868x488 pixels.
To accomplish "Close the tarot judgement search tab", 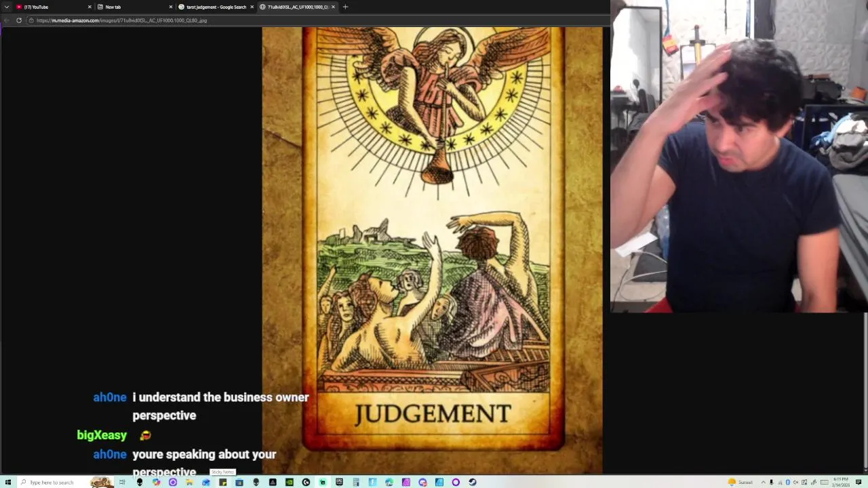I will click(252, 7).
